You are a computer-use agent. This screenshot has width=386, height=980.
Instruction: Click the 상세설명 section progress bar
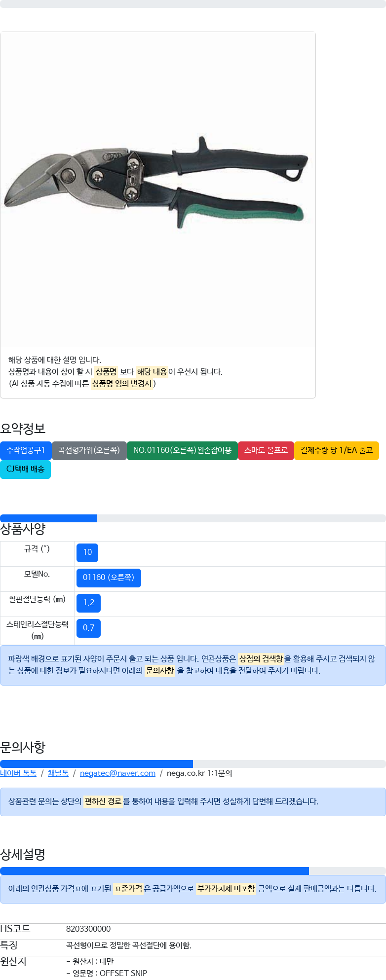click(193, 871)
